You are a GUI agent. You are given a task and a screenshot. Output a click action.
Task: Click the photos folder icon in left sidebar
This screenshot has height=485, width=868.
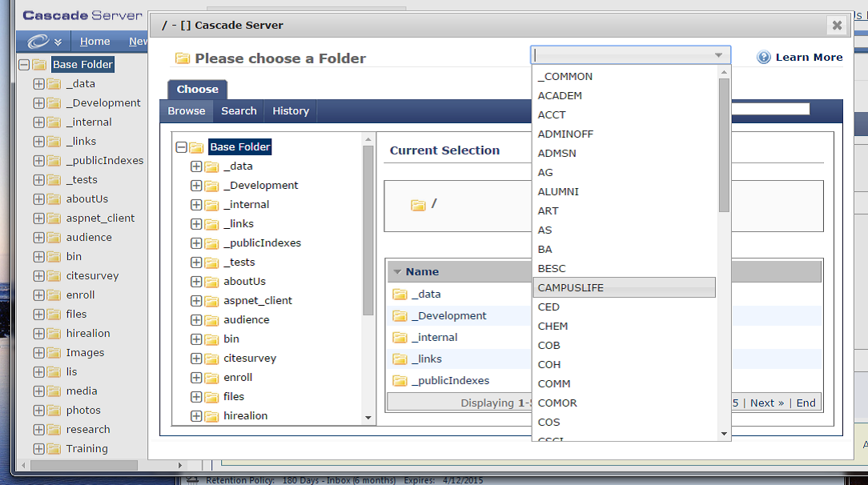coord(54,411)
